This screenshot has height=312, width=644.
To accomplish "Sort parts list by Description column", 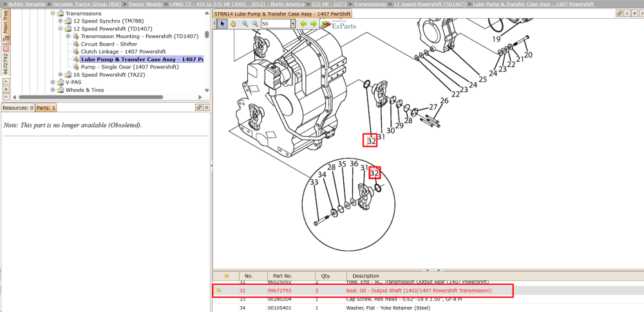I will pyautogui.click(x=495, y=276).
